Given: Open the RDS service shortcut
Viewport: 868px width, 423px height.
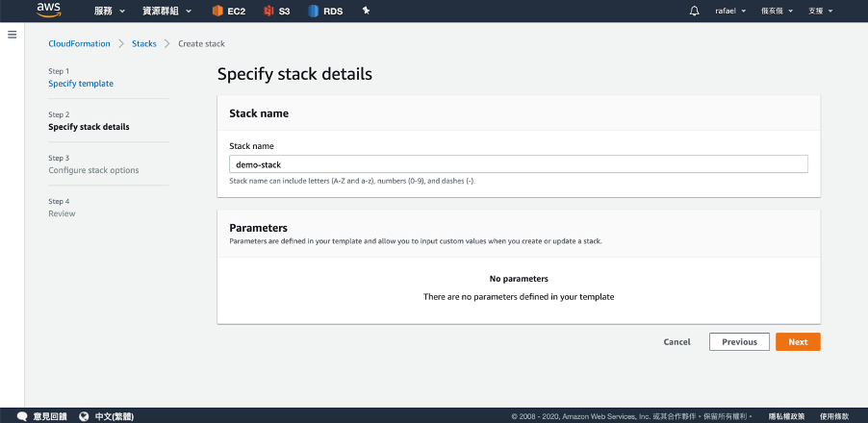Looking at the screenshot, I should 327,11.
